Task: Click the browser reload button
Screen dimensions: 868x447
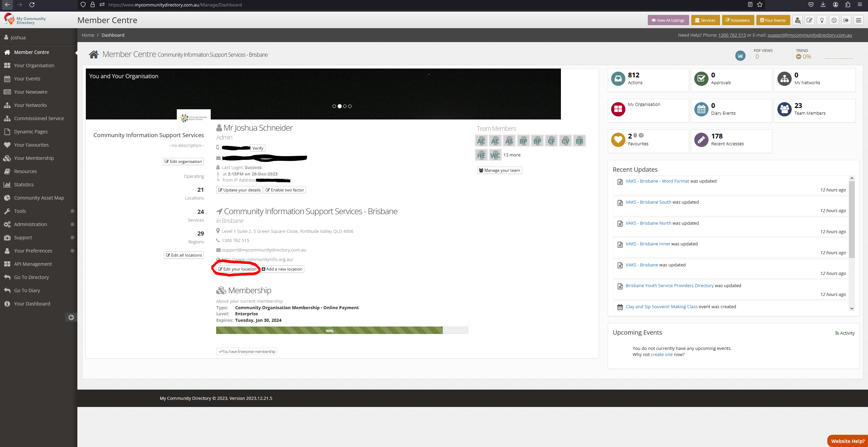Action: [x=32, y=5]
